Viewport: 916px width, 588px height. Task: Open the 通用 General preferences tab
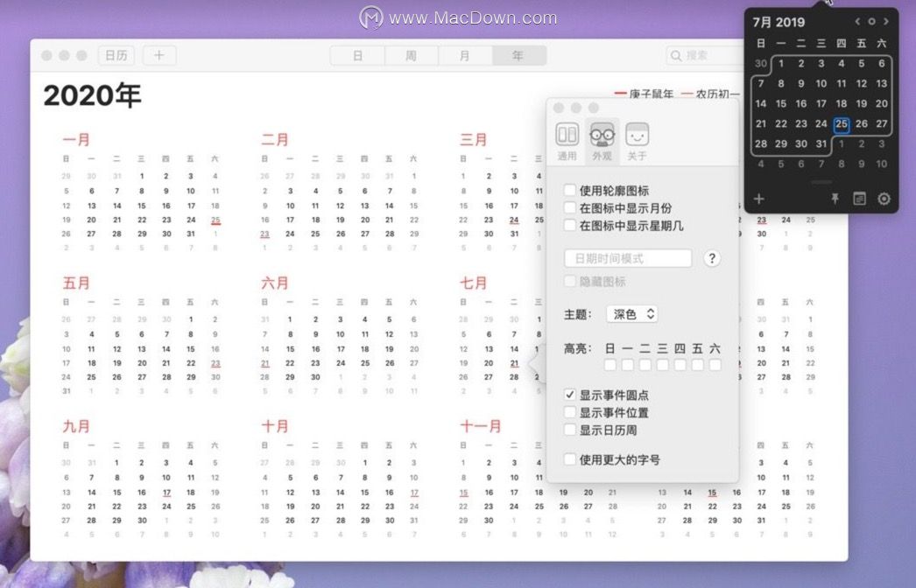point(567,141)
